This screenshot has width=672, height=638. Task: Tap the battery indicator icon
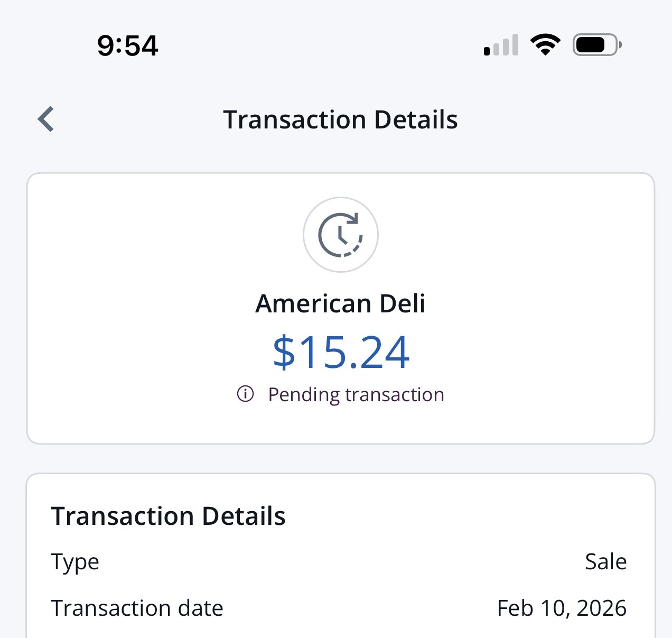(x=596, y=45)
